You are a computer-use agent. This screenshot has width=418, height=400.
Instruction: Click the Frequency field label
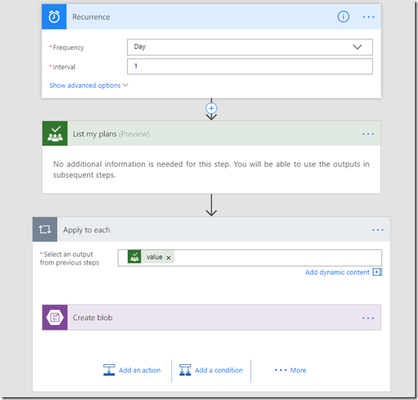(67, 47)
